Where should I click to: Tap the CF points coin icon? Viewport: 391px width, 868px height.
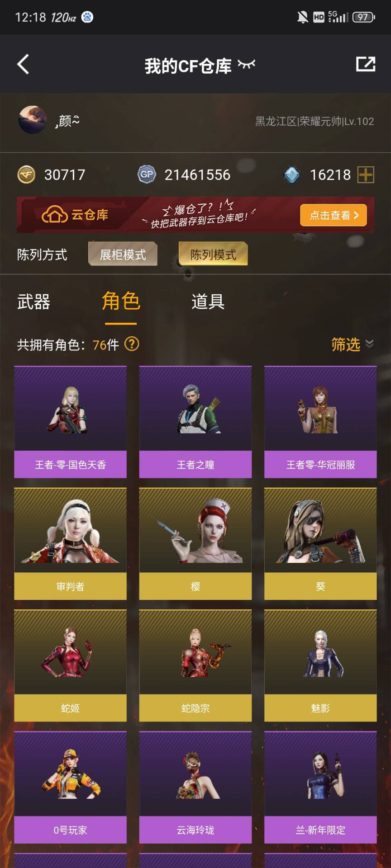(26, 175)
